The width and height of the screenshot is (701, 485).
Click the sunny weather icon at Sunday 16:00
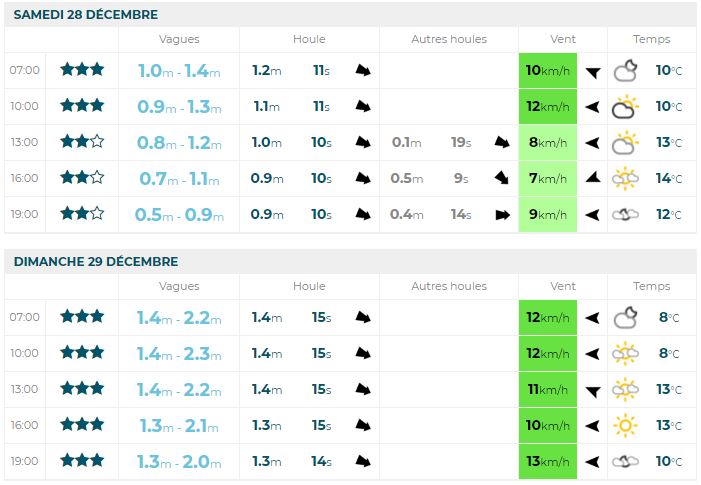coord(626,426)
